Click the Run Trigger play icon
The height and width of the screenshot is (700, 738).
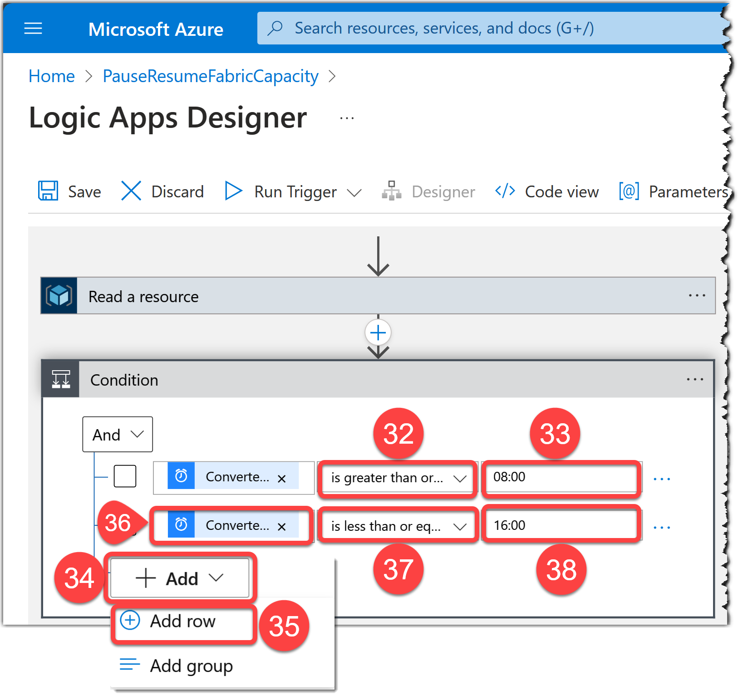click(233, 191)
